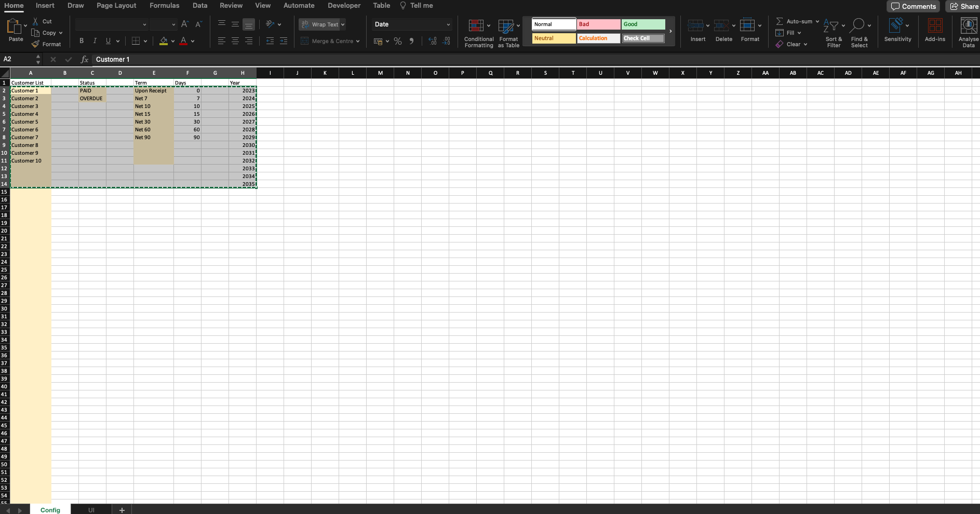
Task: Click the Share button
Action: pos(963,6)
